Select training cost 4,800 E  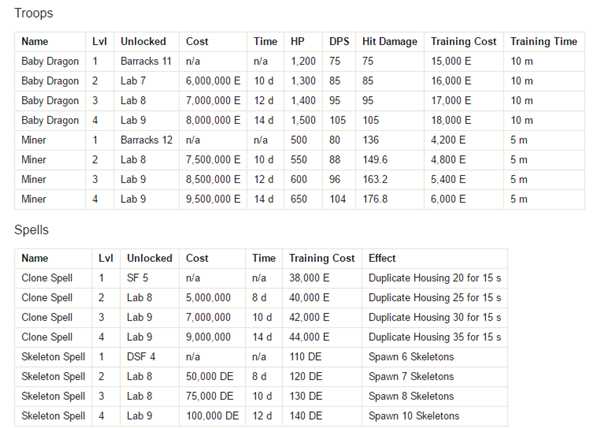(x=448, y=159)
